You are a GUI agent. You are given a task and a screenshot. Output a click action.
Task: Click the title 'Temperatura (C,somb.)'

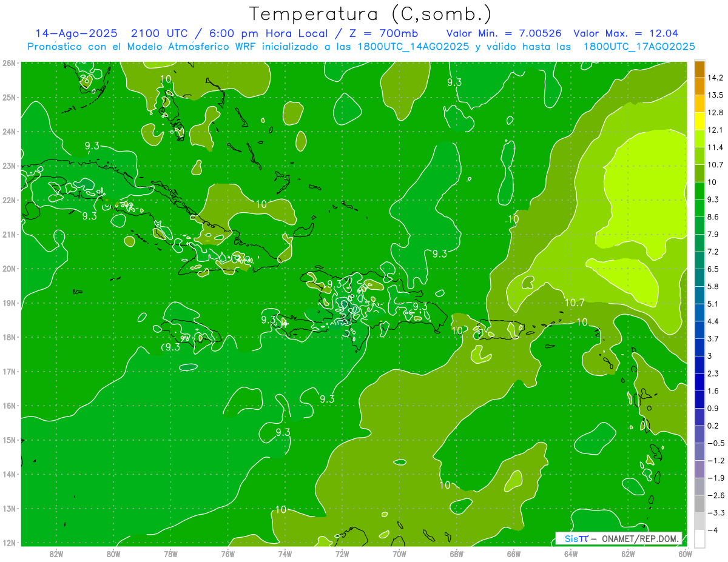tap(370, 14)
